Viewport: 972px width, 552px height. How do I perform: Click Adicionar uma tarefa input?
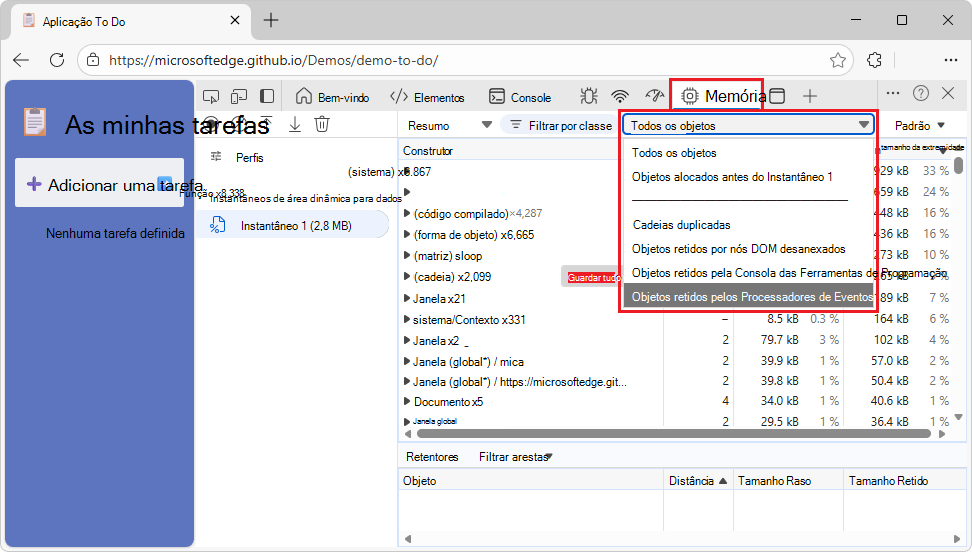[100, 183]
